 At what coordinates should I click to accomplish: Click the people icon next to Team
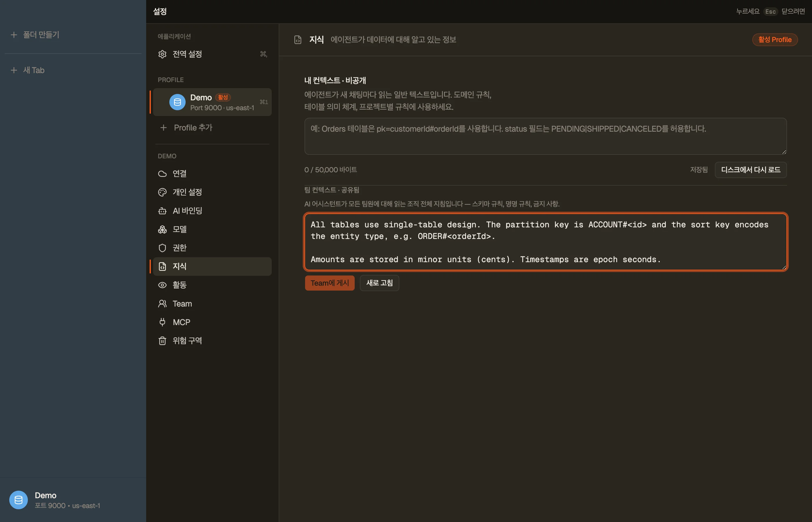[x=162, y=304]
